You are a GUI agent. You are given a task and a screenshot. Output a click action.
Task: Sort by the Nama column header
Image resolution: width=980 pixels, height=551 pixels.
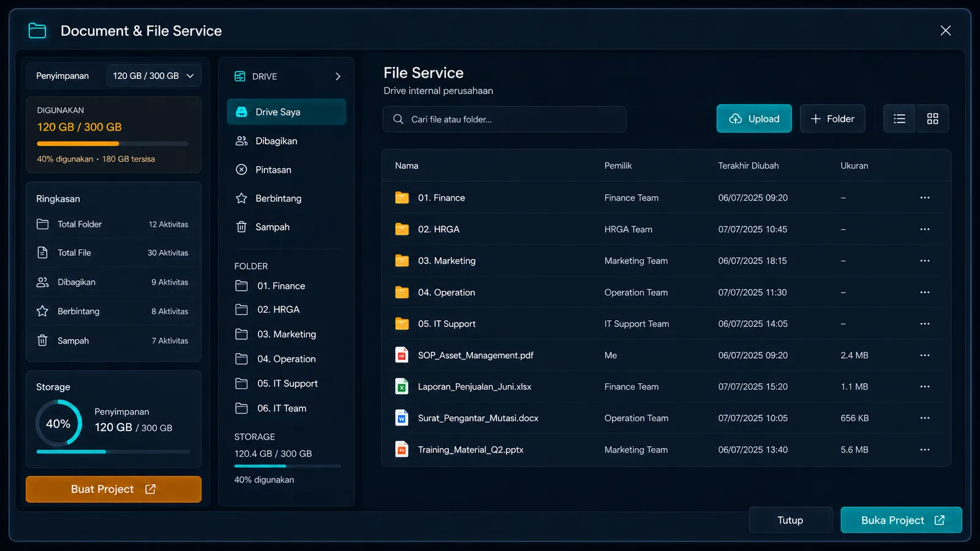click(407, 166)
